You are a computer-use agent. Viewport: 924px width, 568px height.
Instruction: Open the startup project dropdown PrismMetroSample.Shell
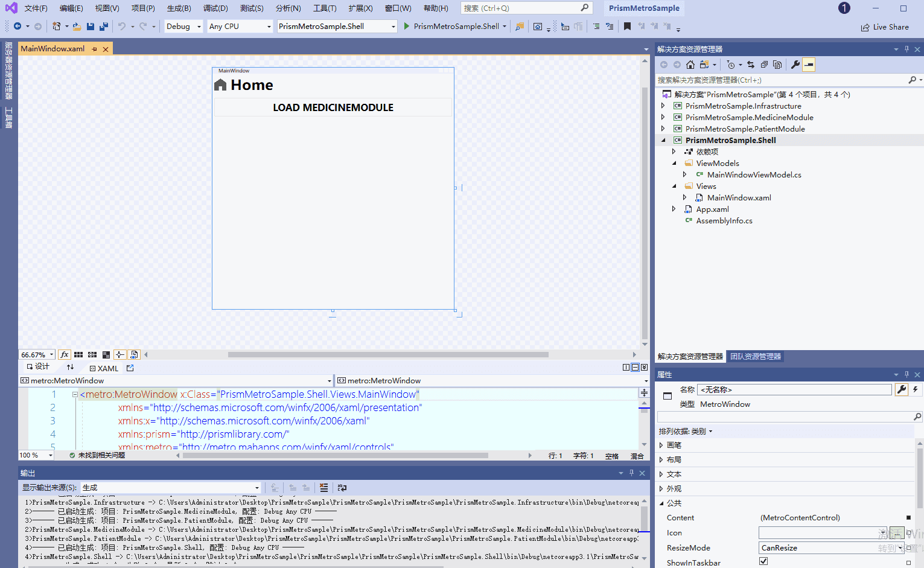337,26
